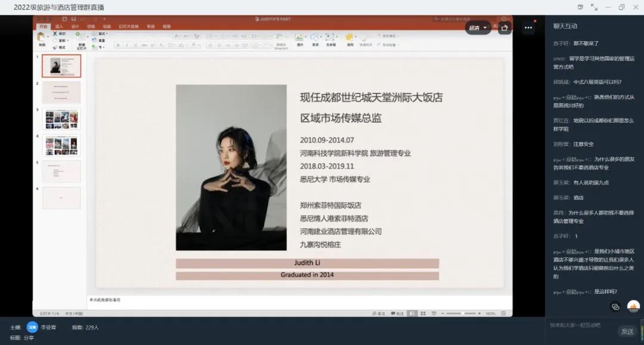Click the shapes icon in ribbon
Image resolution: width=644 pixels, height=345 pixels.
pos(315,38)
